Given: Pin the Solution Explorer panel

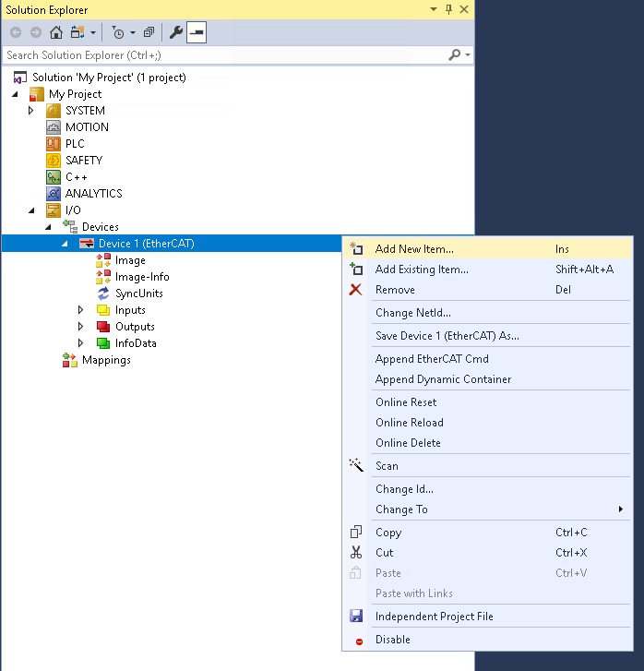Looking at the screenshot, I should coord(448,8).
